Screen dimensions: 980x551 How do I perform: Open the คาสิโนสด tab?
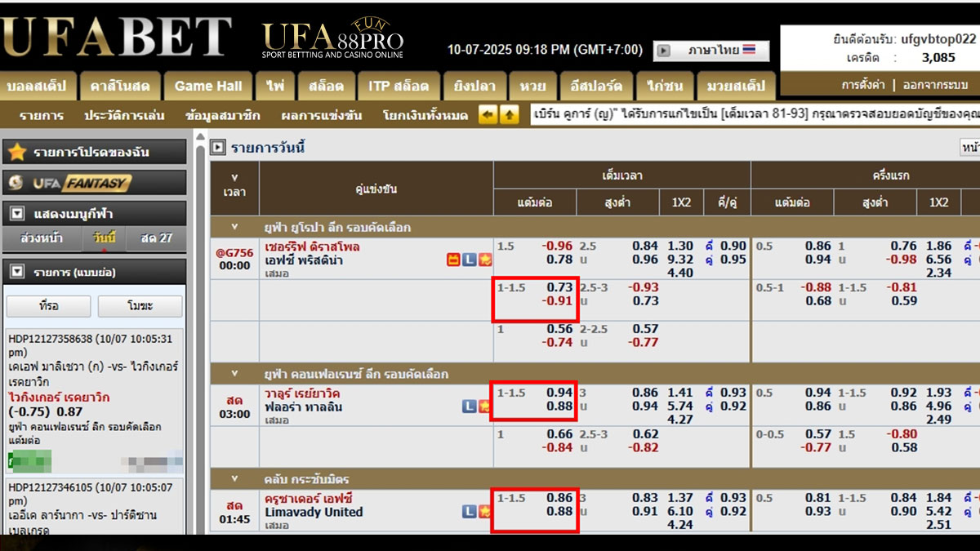click(120, 86)
